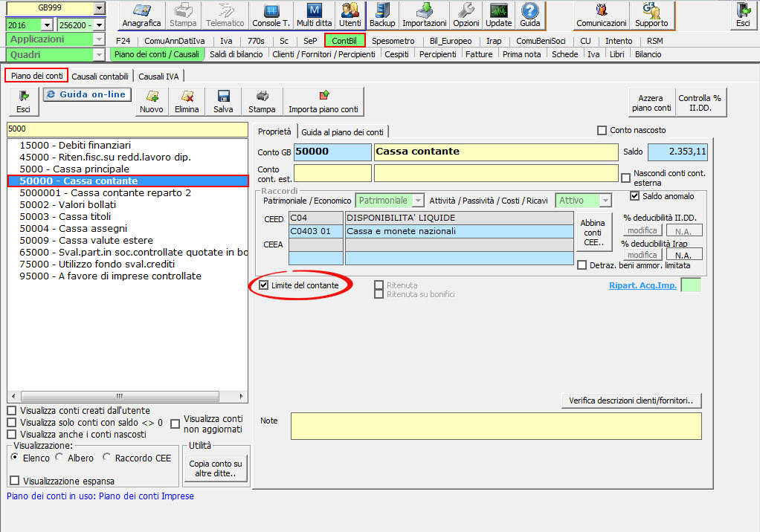Click the account search field containing 5000
760x532 pixels.
pos(127,129)
